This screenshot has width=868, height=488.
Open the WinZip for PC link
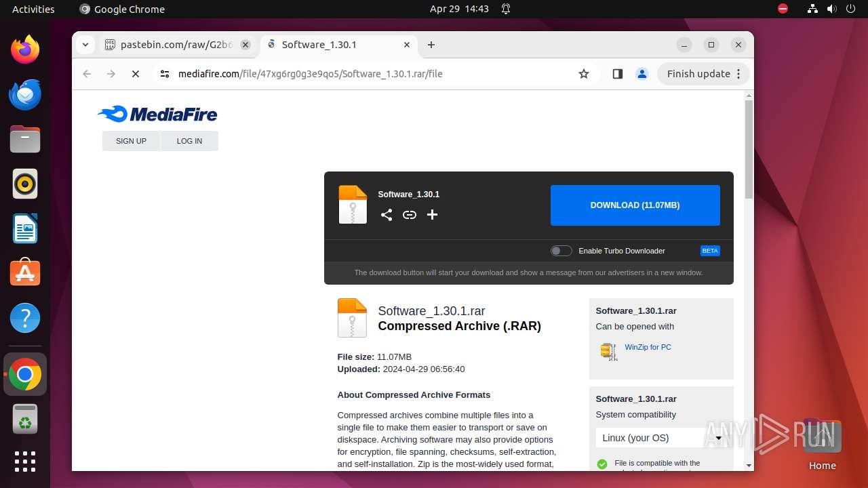click(x=648, y=347)
